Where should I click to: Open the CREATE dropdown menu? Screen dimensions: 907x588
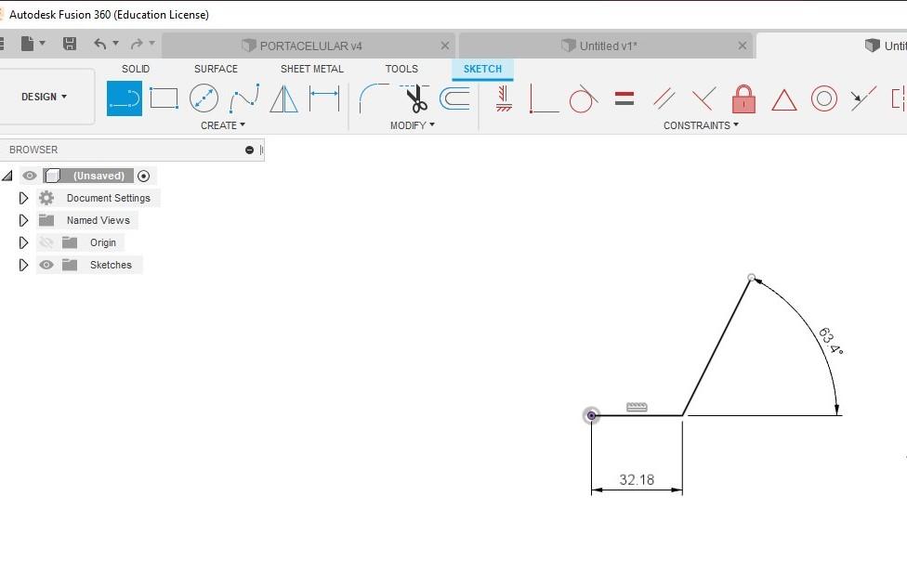click(223, 125)
